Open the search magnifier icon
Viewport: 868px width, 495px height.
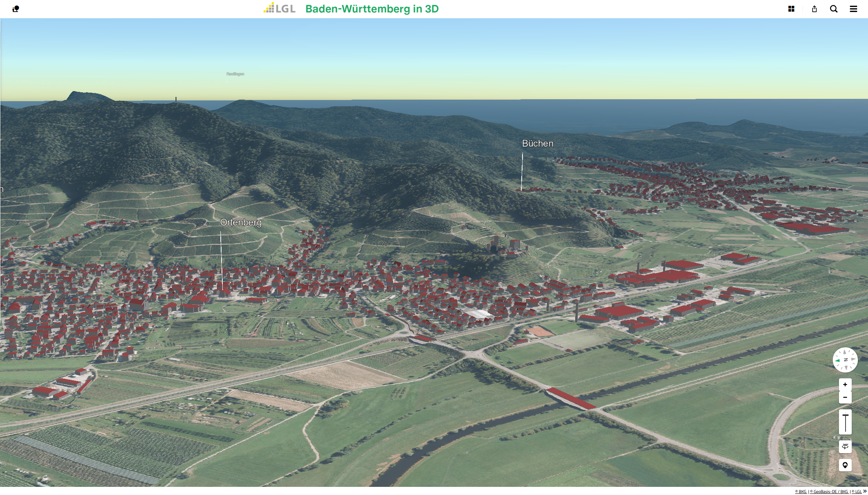tap(834, 9)
